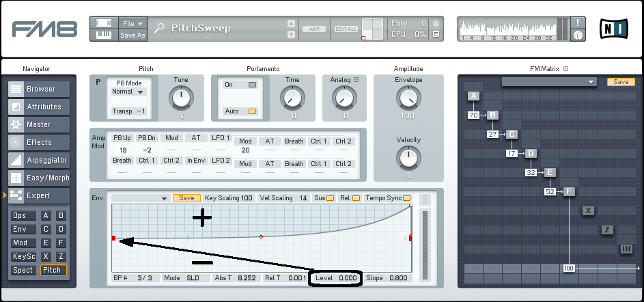Screen dimensions: 644x302
Task: Click FM Matrix Save button
Action: [x=621, y=82]
